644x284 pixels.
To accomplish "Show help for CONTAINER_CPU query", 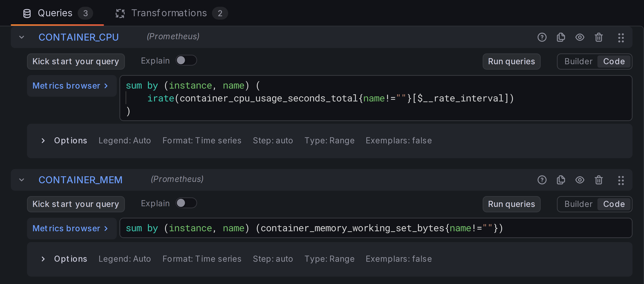I will tap(542, 37).
